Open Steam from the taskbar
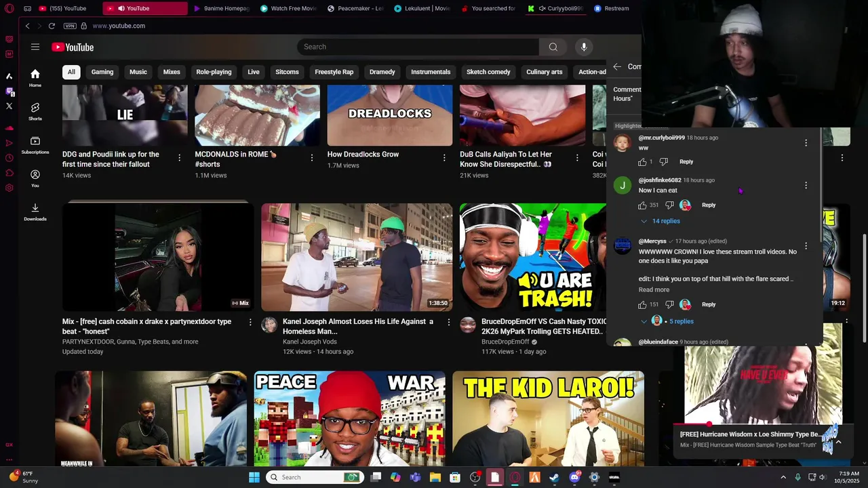Viewport: 868px width, 488px height. (x=554, y=477)
